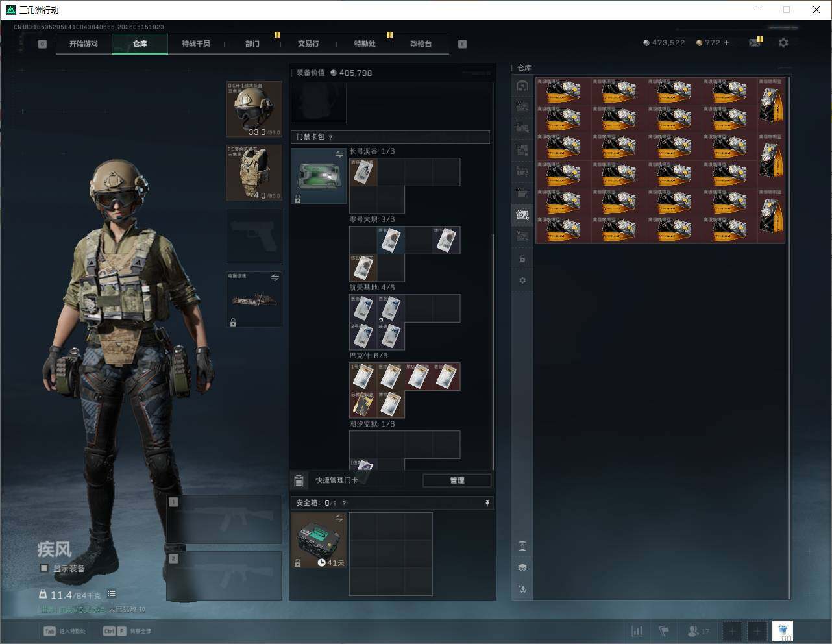This screenshot has height=644, width=832.
Task: Select the first coffee bean item in warehouse
Action: pyautogui.click(x=563, y=91)
